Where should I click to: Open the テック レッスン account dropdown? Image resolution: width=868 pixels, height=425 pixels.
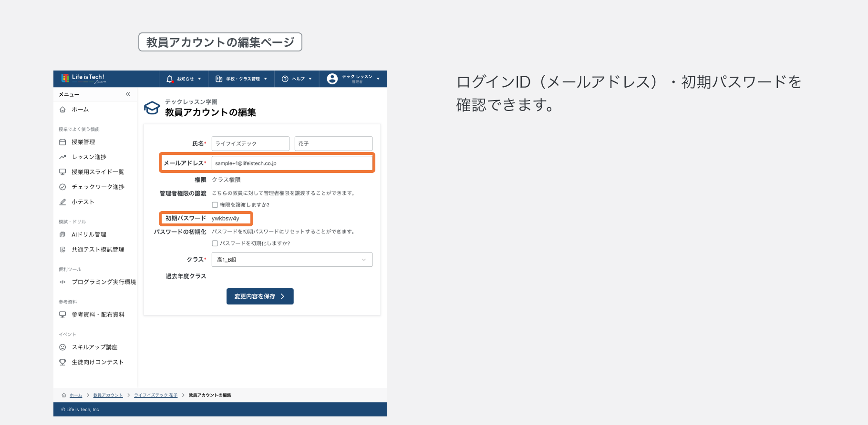(353, 79)
